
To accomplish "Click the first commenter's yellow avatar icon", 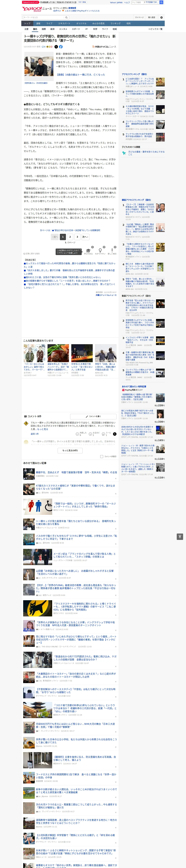I will (26, 424).
